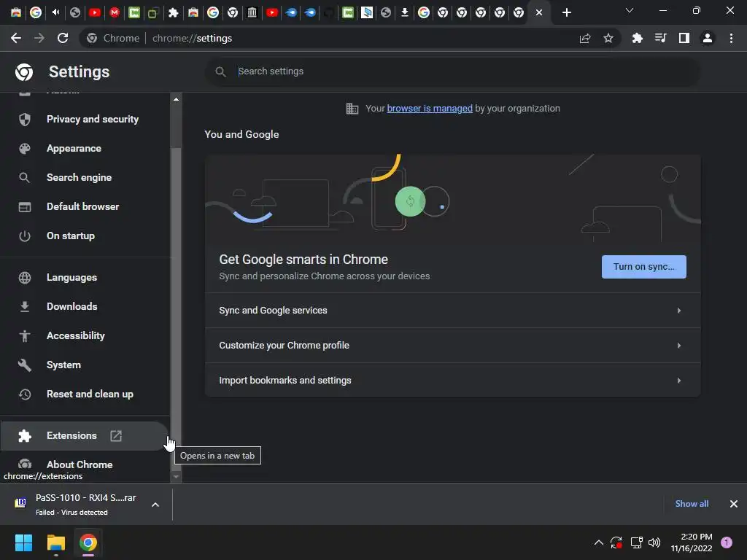Select About Chrome in sidebar
The width and height of the screenshot is (747, 560).
[85, 464]
